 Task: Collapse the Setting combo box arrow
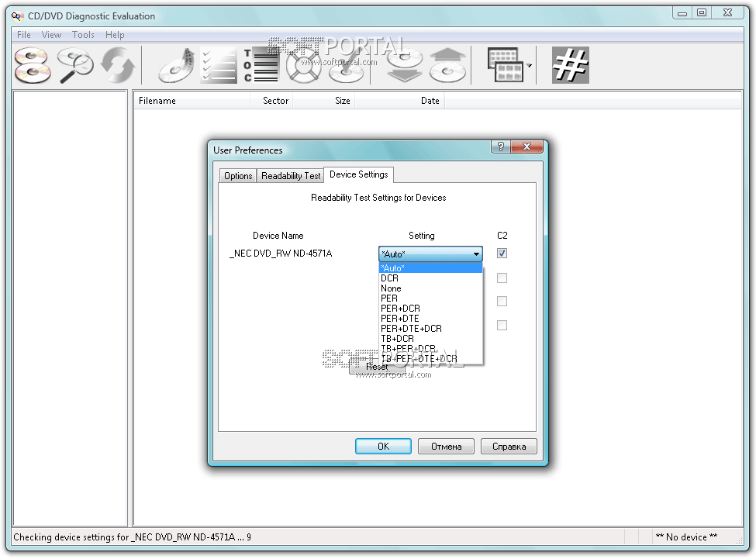coord(475,254)
